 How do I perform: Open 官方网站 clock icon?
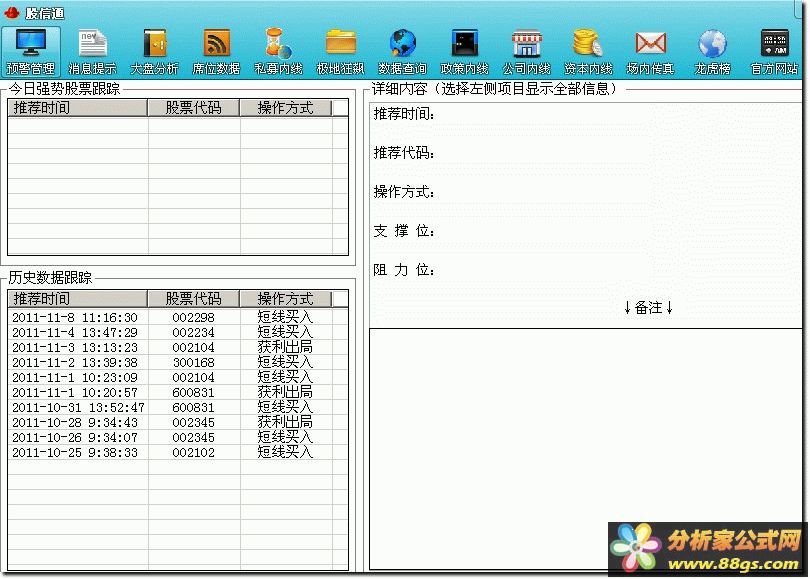[x=774, y=51]
